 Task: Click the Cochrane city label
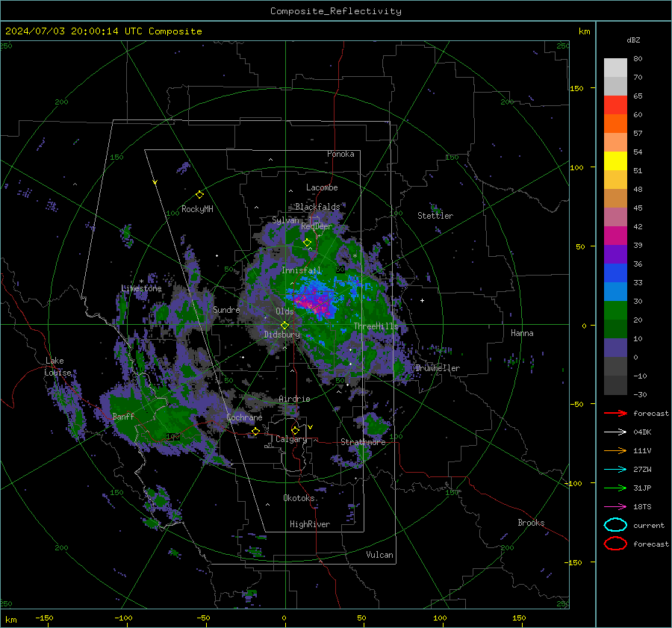coord(244,417)
